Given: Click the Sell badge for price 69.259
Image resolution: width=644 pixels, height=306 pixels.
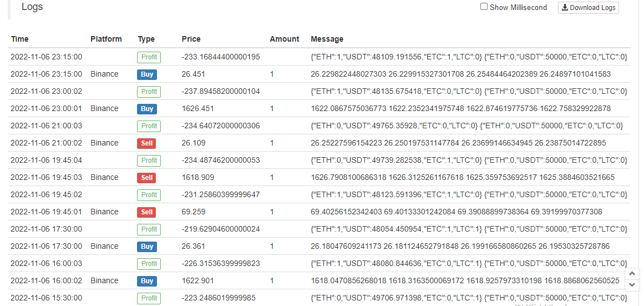Looking at the screenshot, I should pyautogui.click(x=147, y=212).
